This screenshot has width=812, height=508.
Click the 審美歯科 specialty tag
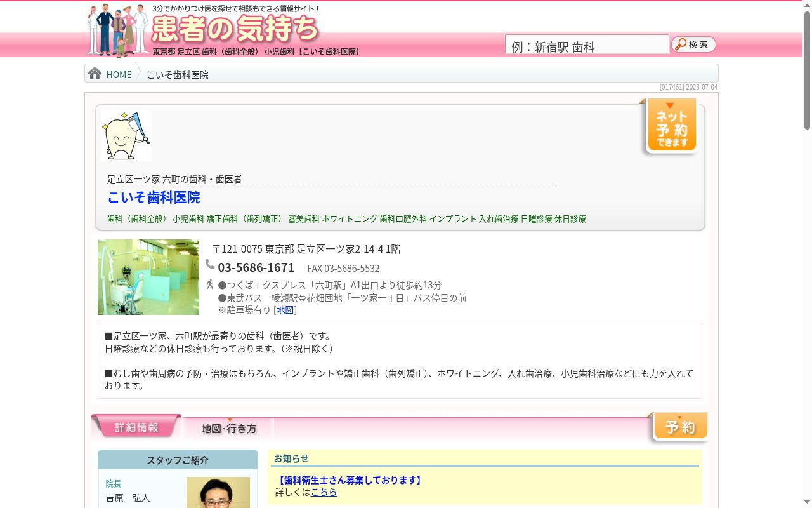click(x=304, y=218)
